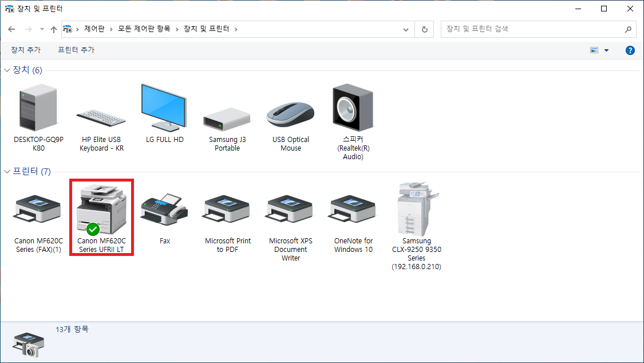Open the help question mark button
Image resolution: width=644 pixels, height=363 pixels.
630,50
